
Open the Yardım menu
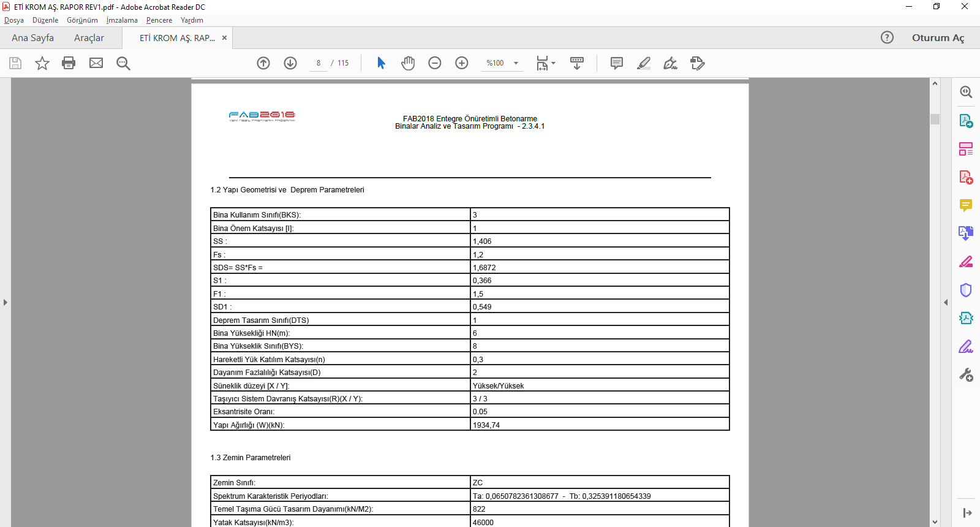[192, 20]
